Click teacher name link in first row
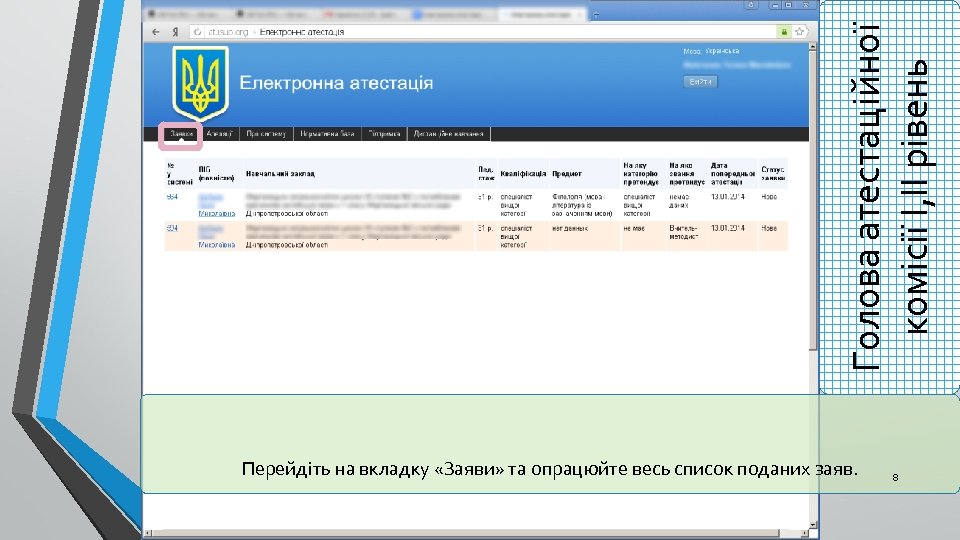The height and width of the screenshot is (540, 960). click(217, 205)
